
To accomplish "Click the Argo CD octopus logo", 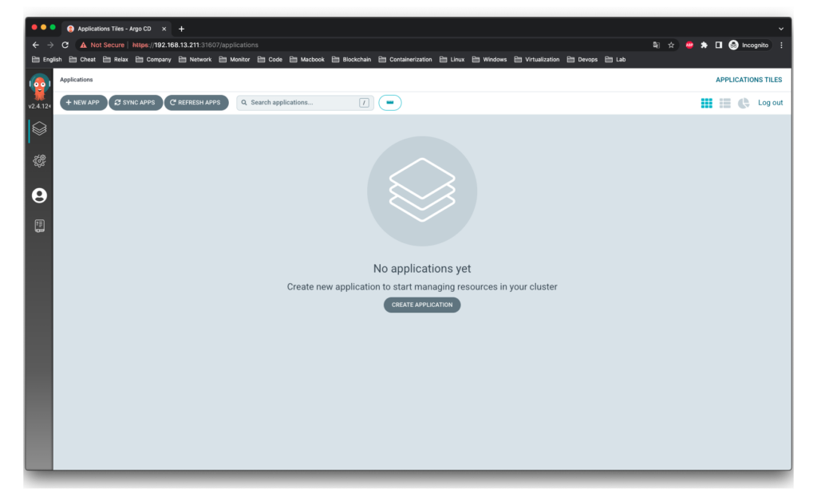I will click(39, 87).
